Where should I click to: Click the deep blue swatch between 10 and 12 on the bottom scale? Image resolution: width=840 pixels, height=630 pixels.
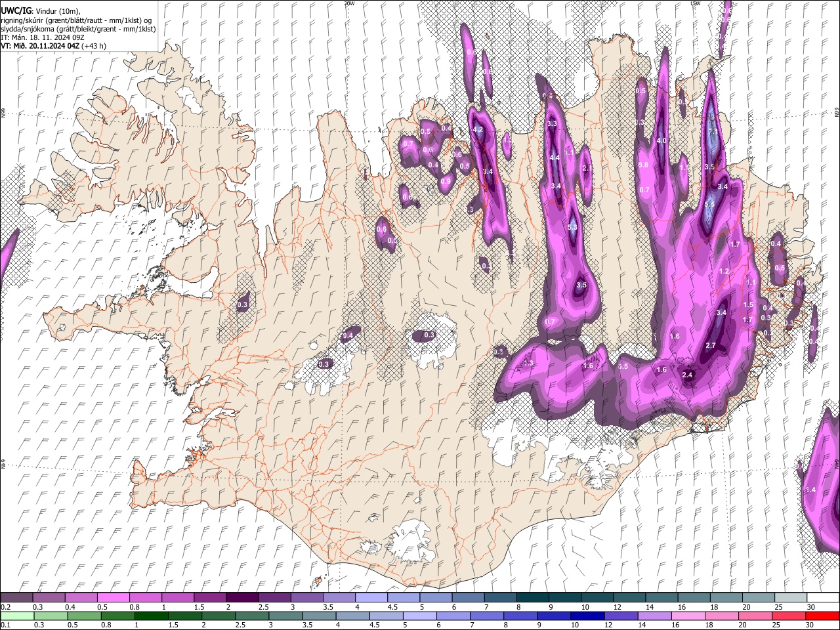[x=587, y=616]
